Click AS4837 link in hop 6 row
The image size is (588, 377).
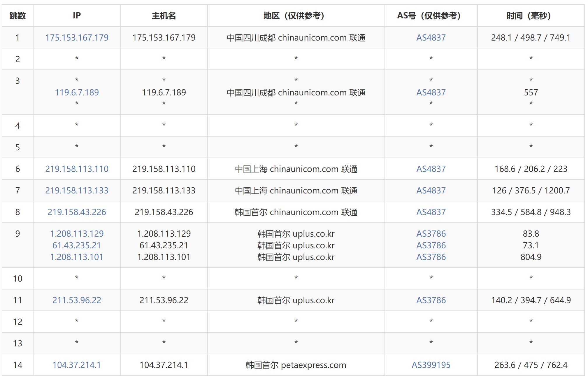431,169
